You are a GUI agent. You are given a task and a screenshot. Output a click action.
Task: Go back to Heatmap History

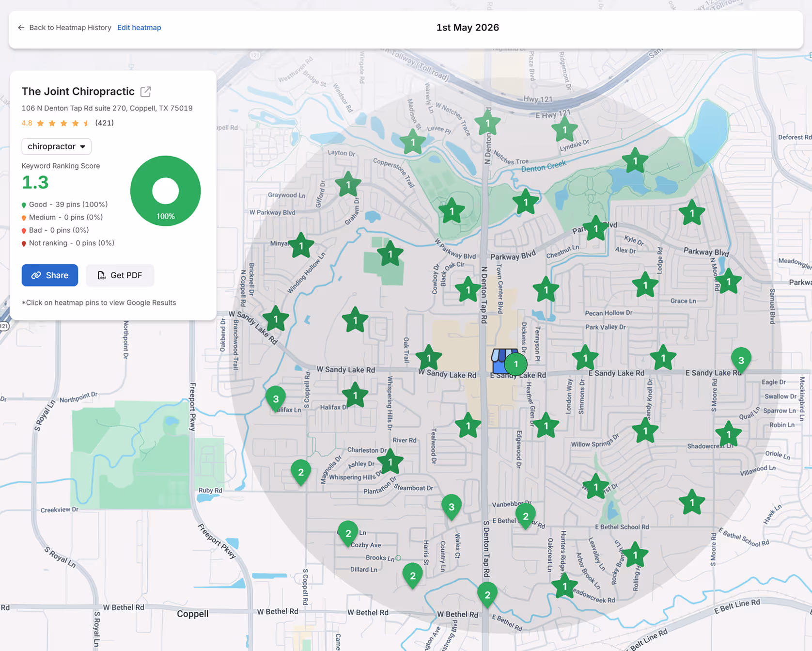pos(64,28)
